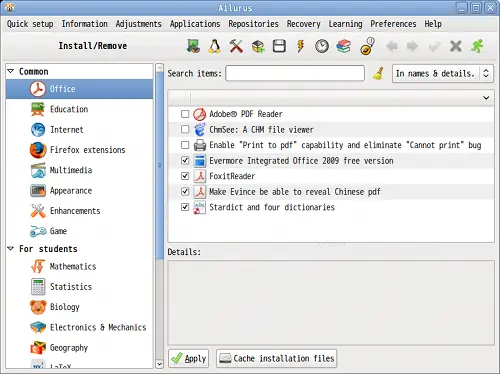500x374 pixels.
Task: Click the sidebar scrollbar up arrow
Action: pos(159,68)
